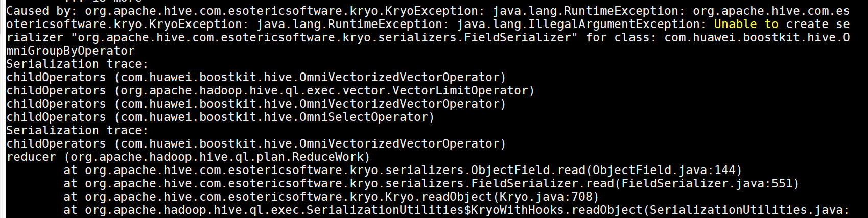Click the last OmniVectorizedVectorOperator line above reducer

pos(256,143)
